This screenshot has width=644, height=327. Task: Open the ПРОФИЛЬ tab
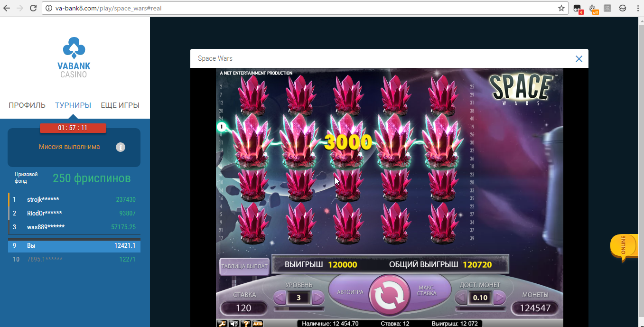pyautogui.click(x=27, y=105)
